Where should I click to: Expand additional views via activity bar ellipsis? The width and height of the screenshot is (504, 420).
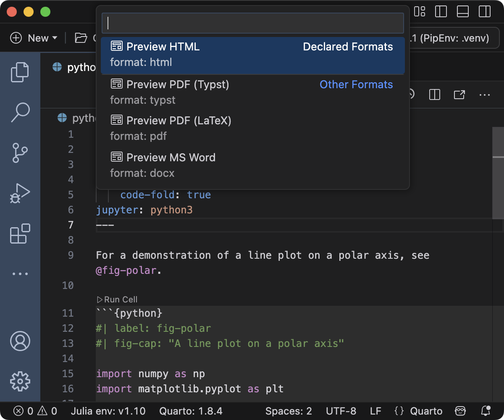pos(20,273)
